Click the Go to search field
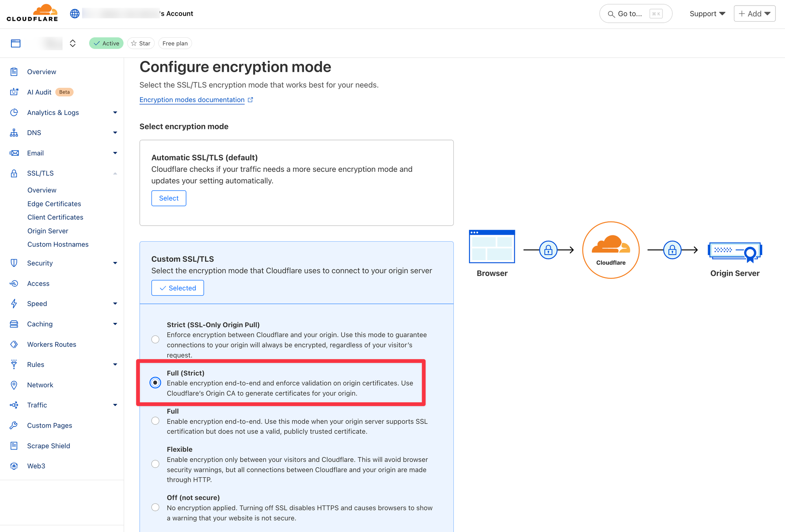The width and height of the screenshot is (785, 532). (635, 14)
